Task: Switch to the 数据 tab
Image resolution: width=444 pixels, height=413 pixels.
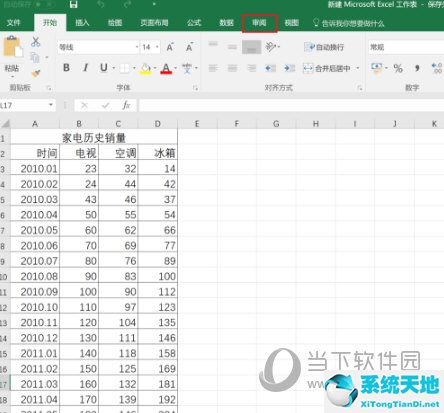Action: [226, 23]
